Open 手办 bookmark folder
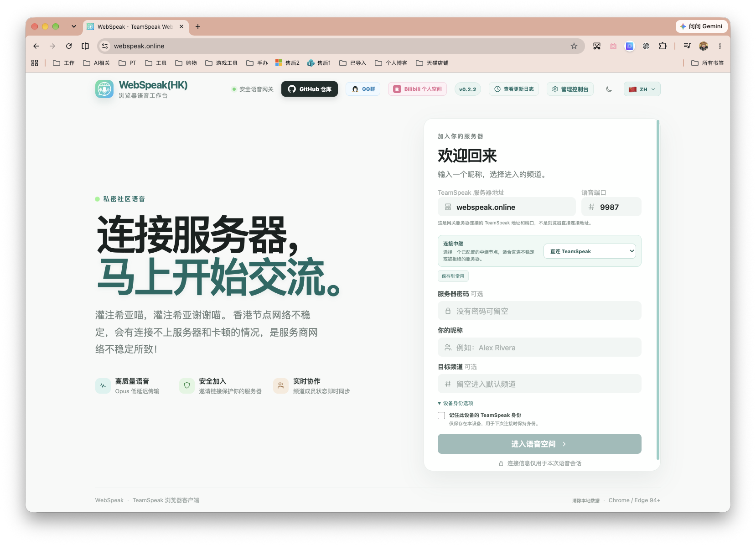The width and height of the screenshot is (756, 546). coord(257,63)
